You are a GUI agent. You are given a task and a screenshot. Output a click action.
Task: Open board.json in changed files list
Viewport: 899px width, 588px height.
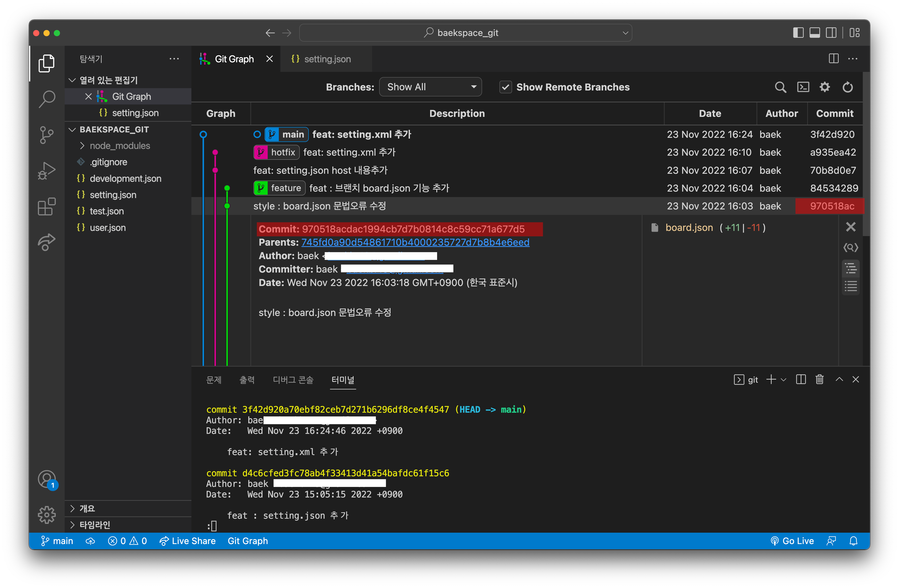pos(689,228)
